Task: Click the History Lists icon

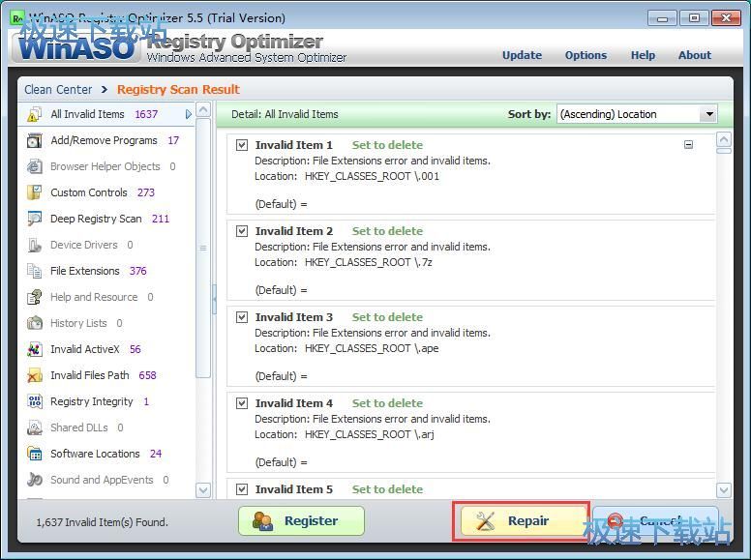Action: pyautogui.click(x=35, y=323)
